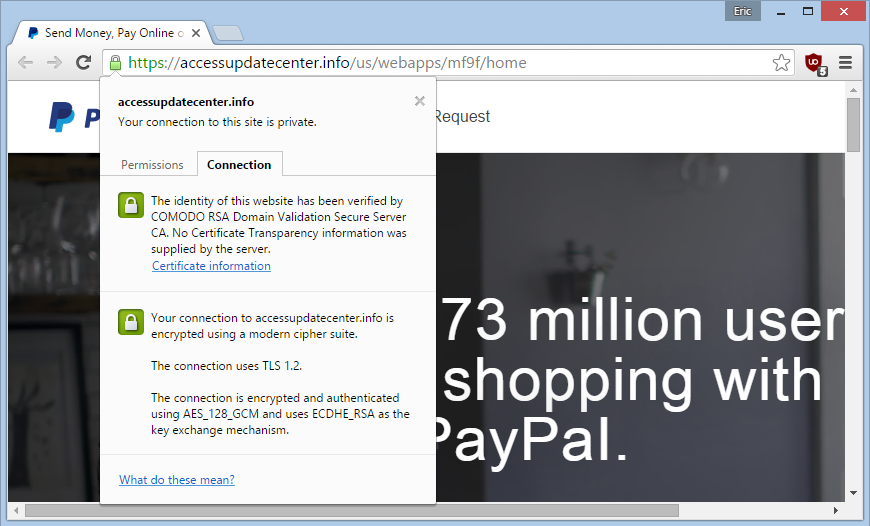
Task: Reload the page with the refresh icon
Action: pyautogui.click(x=83, y=63)
